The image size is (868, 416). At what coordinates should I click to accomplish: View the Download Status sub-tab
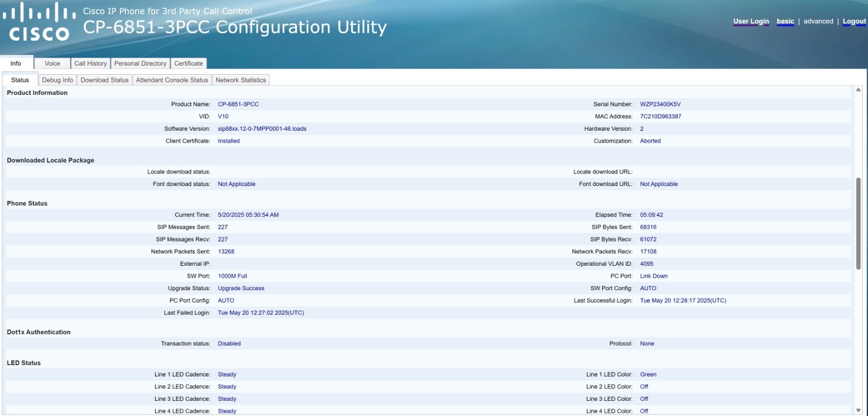tap(105, 80)
